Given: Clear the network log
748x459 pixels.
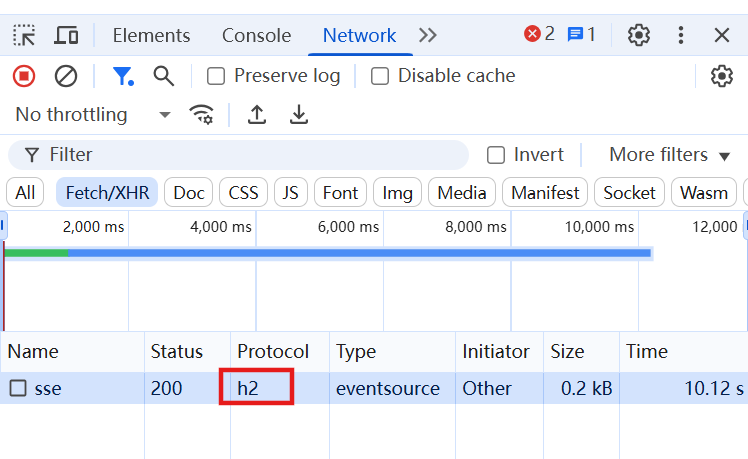Looking at the screenshot, I should pos(66,76).
